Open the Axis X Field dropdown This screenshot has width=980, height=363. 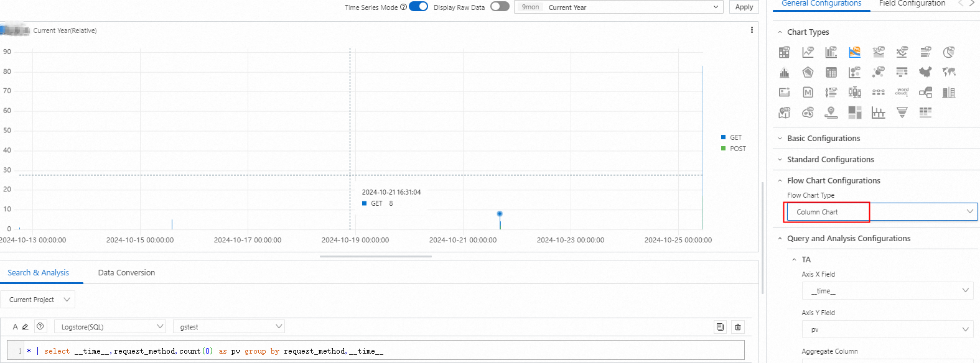[x=887, y=291]
